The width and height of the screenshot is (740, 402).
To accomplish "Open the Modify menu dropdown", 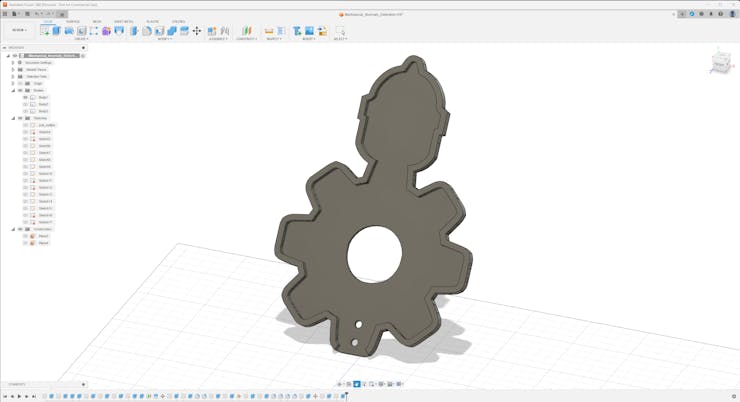I will tap(164, 39).
